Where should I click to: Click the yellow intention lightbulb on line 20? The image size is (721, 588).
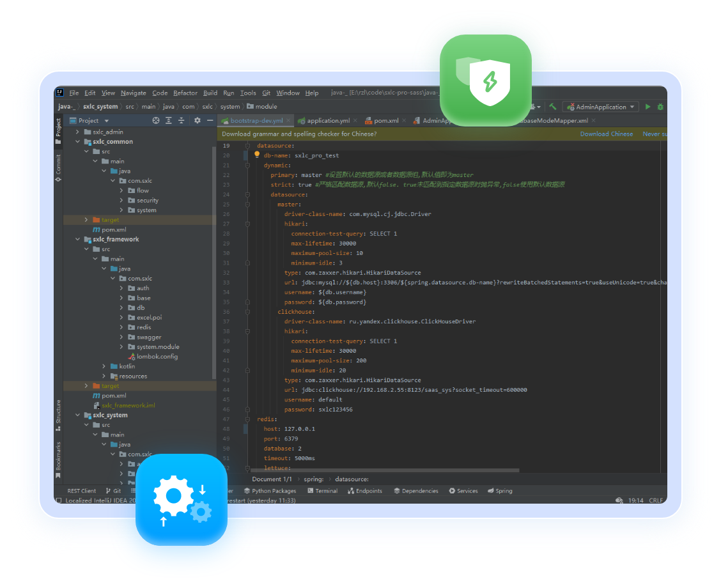[257, 155]
